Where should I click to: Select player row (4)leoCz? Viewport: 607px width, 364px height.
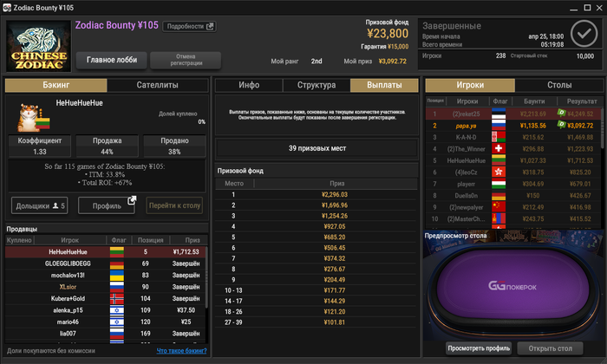(513, 172)
